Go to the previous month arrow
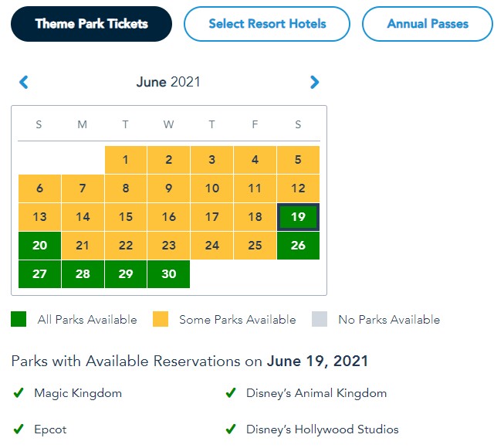 pos(23,82)
